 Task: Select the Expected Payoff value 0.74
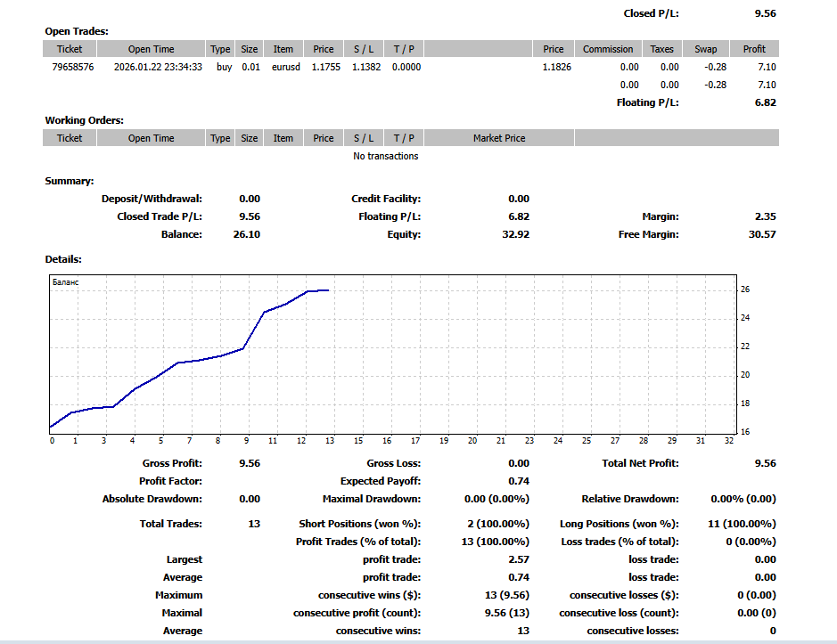[x=519, y=481]
